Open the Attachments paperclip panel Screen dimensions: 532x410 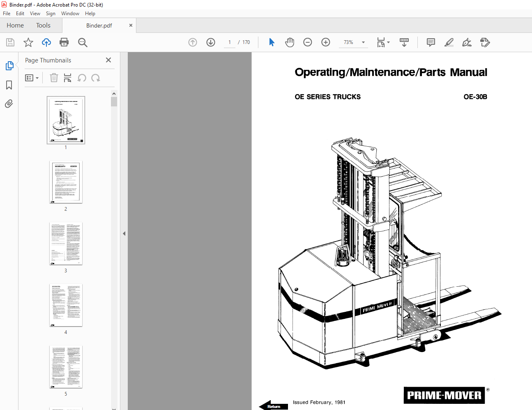tap(9, 104)
